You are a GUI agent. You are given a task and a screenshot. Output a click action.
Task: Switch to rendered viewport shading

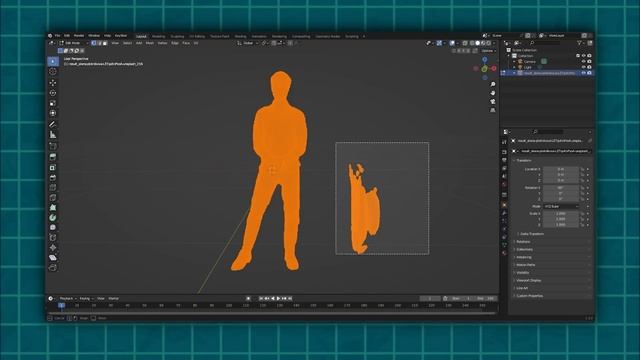pos(489,43)
